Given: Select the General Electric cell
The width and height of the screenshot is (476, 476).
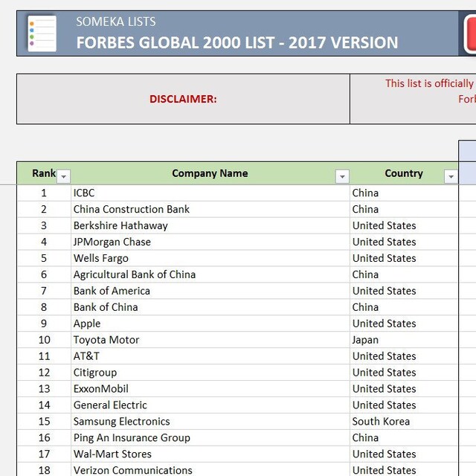Looking at the screenshot, I should point(210,405).
